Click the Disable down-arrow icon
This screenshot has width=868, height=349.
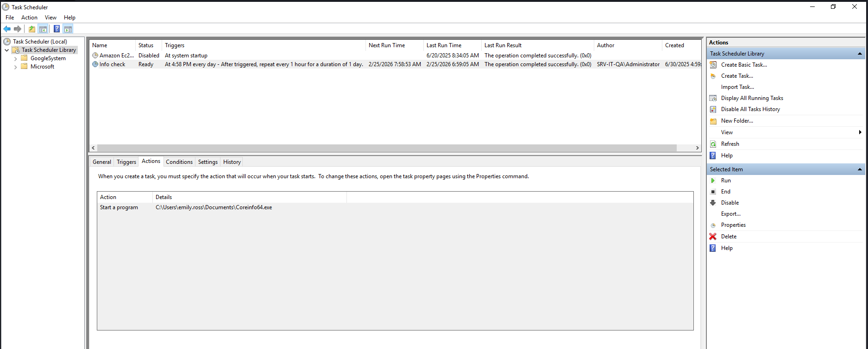pyautogui.click(x=713, y=203)
